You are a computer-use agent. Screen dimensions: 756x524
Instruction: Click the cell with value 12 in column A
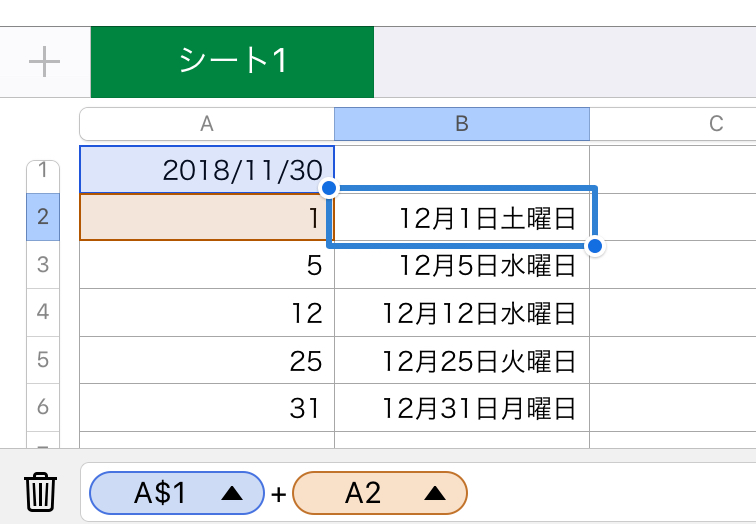tap(207, 313)
